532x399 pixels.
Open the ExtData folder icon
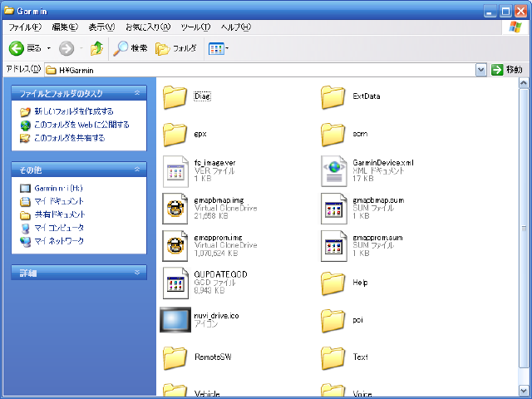pyautogui.click(x=333, y=97)
